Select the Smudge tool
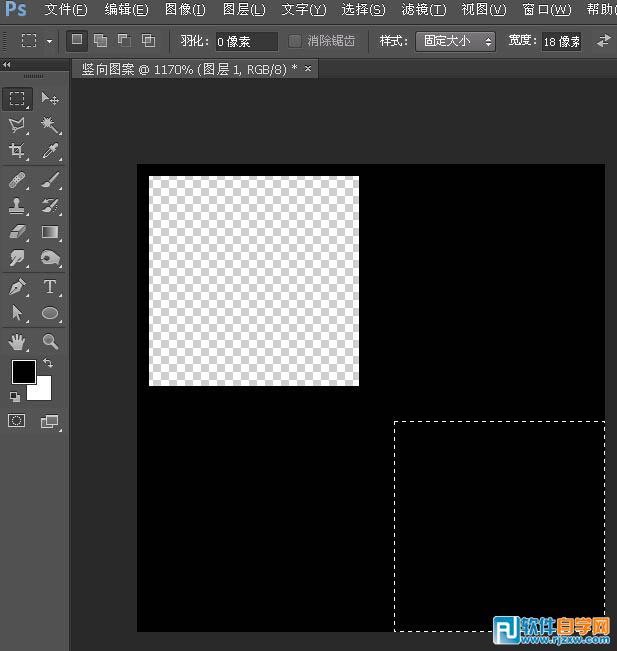 click(17, 258)
